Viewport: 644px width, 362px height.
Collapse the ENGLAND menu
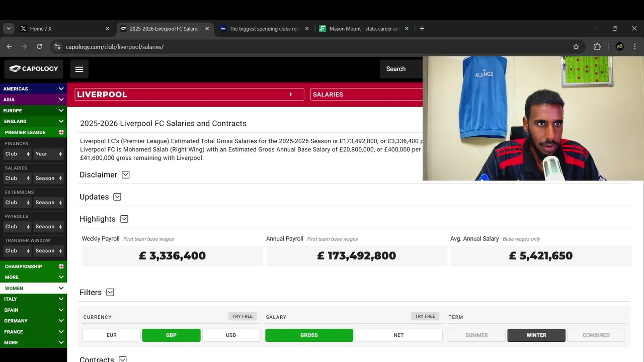click(33, 121)
